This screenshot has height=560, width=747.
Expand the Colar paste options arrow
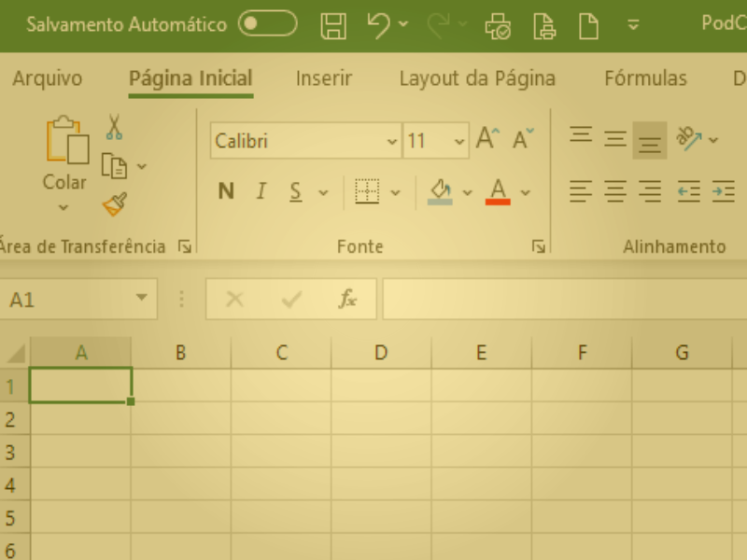[x=63, y=207]
